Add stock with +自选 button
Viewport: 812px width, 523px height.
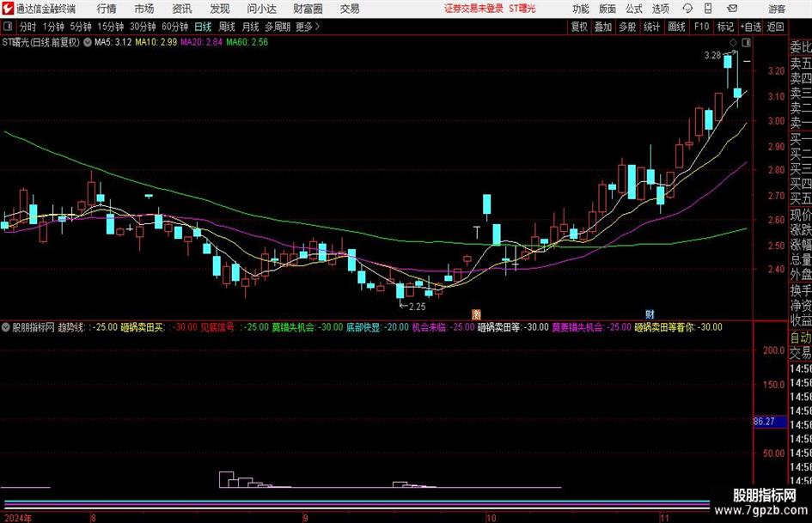[750, 27]
